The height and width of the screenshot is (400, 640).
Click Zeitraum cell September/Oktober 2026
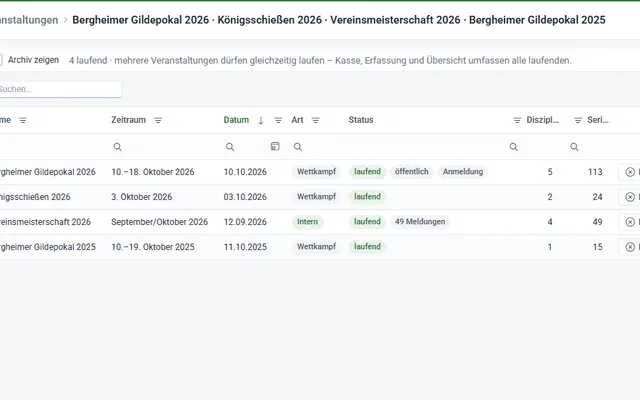tap(160, 222)
